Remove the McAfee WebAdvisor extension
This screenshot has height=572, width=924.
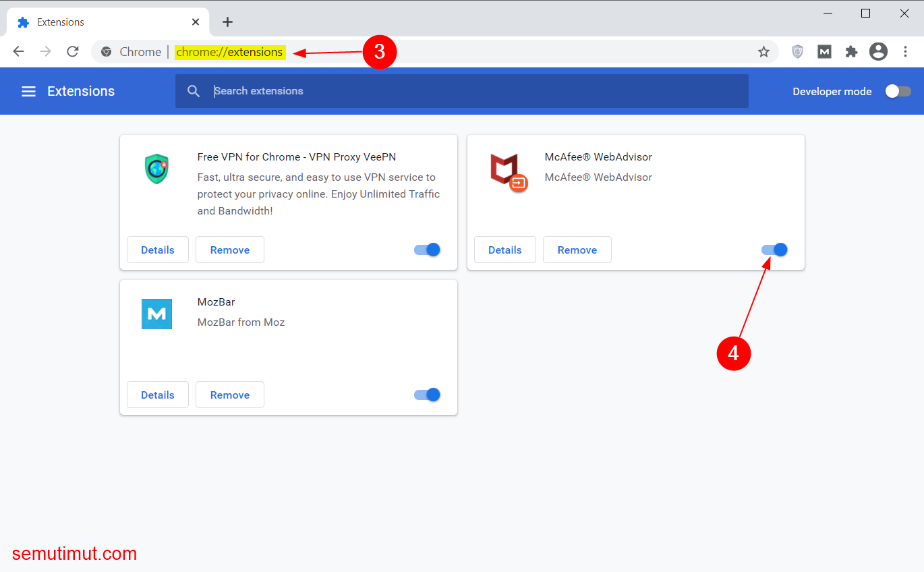click(x=577, y=250)
